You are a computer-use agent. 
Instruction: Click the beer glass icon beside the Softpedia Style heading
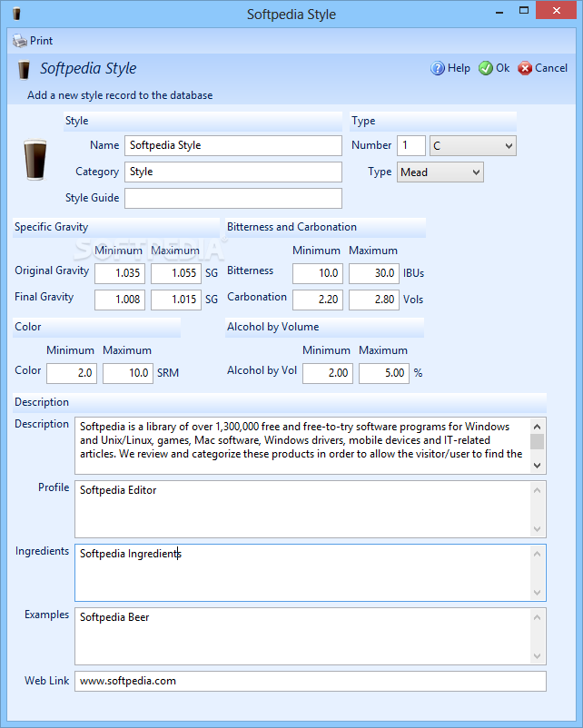[24, 70]
